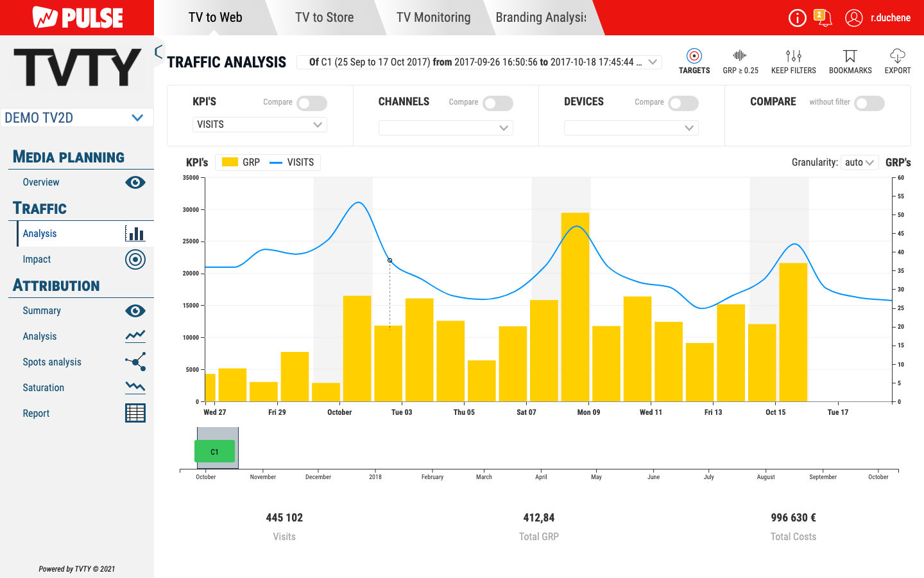Click the yellow GRP legend swatch

[230, 162]
